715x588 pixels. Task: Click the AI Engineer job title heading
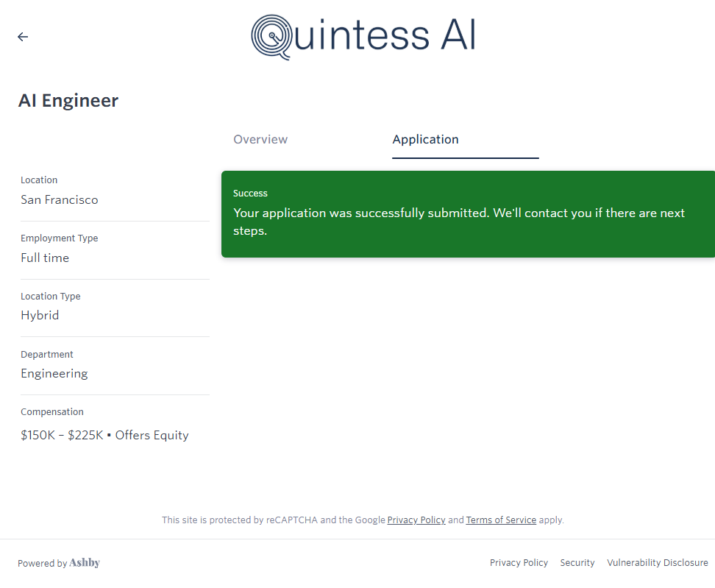click(68, 101)
